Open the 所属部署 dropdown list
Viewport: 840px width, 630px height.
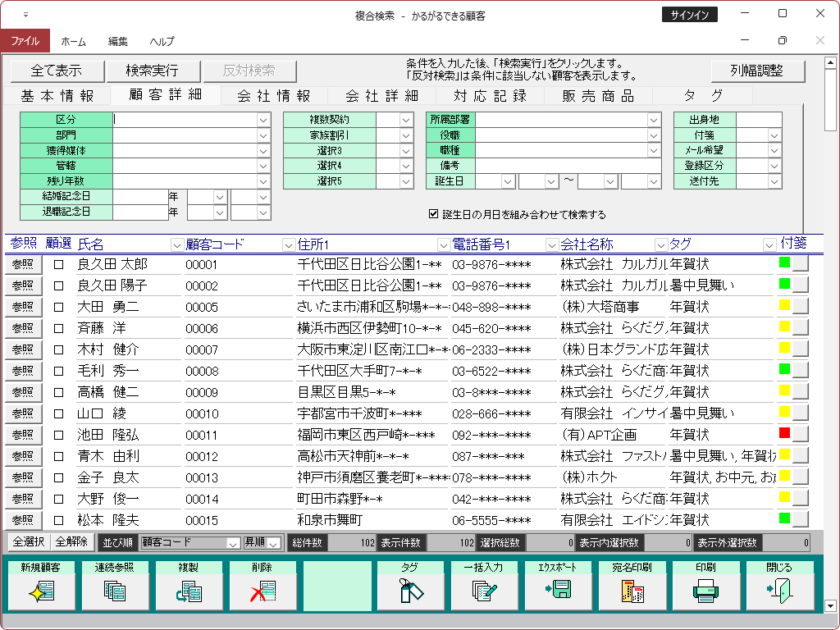[x=654, y=120]
